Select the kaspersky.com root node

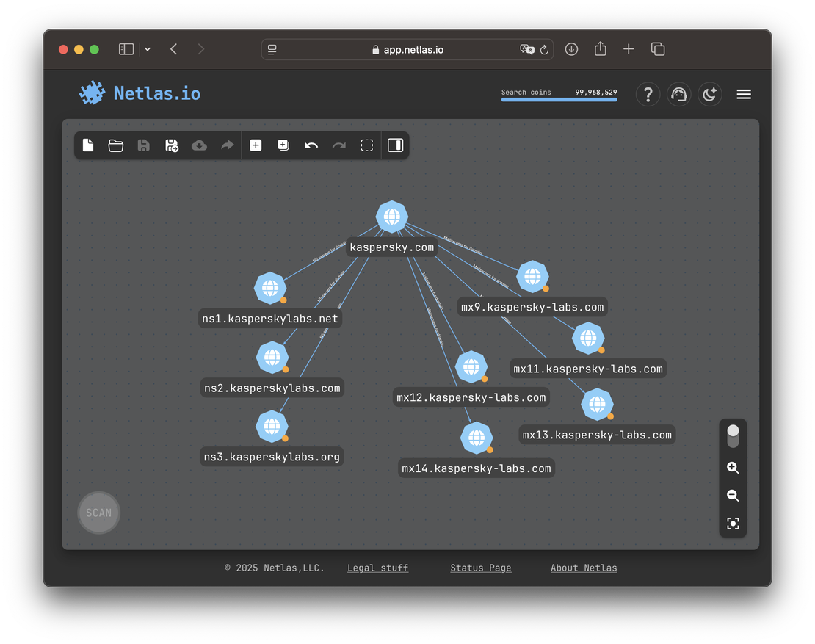tap(392, 217)
